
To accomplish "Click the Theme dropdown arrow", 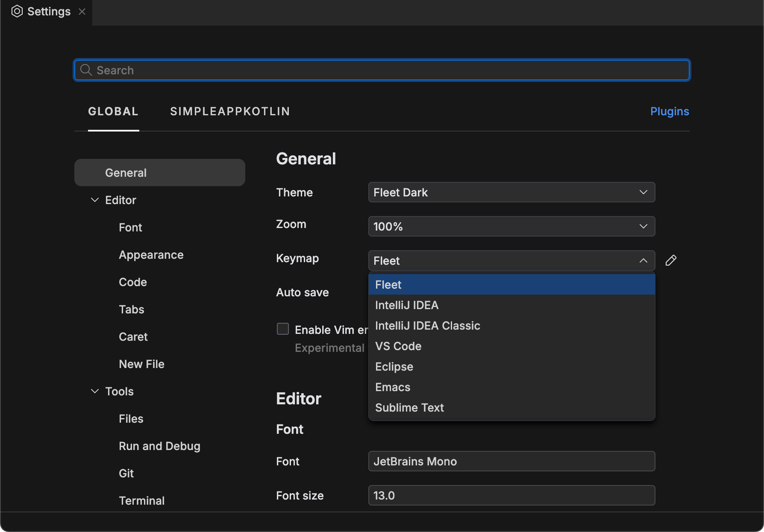I will (x=643, y=192).
